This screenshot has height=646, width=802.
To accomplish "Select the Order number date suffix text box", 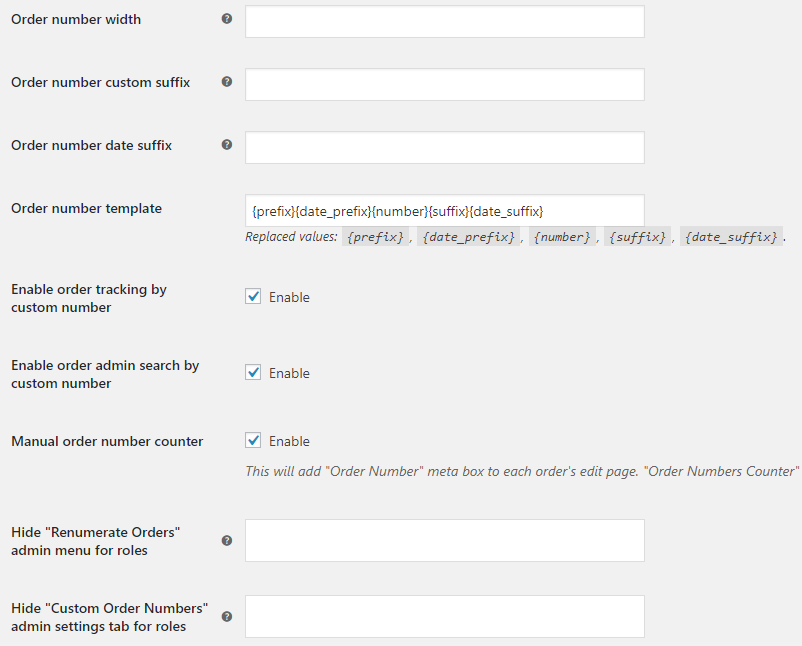I will [444, 148].
